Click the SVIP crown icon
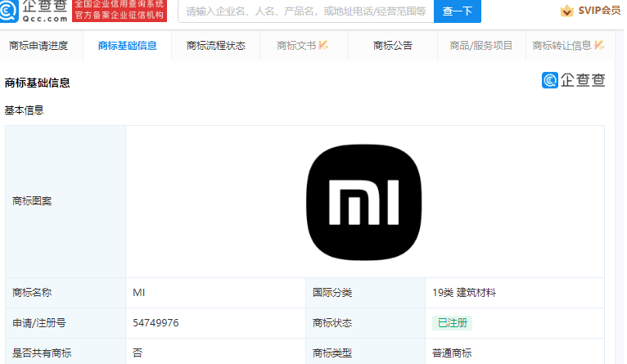Screen dimensions: 627x364 tap(566, 11)
